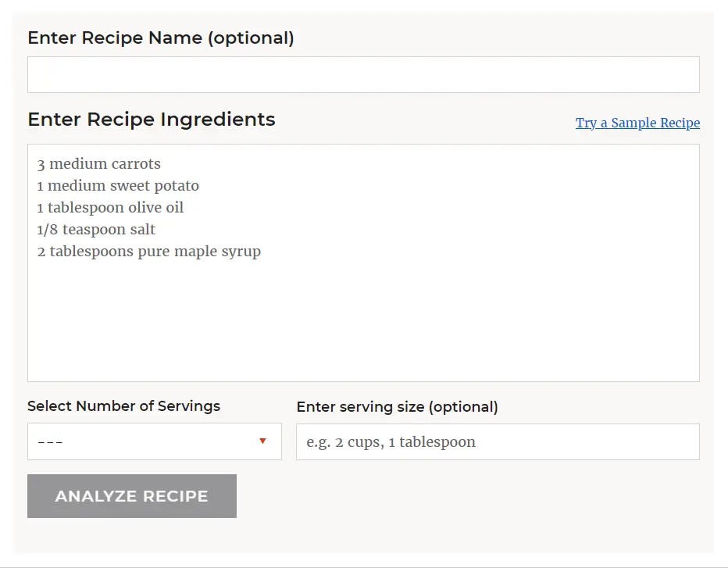
Task: Focus the serving size input field
Action: click(x=498, y=441)
